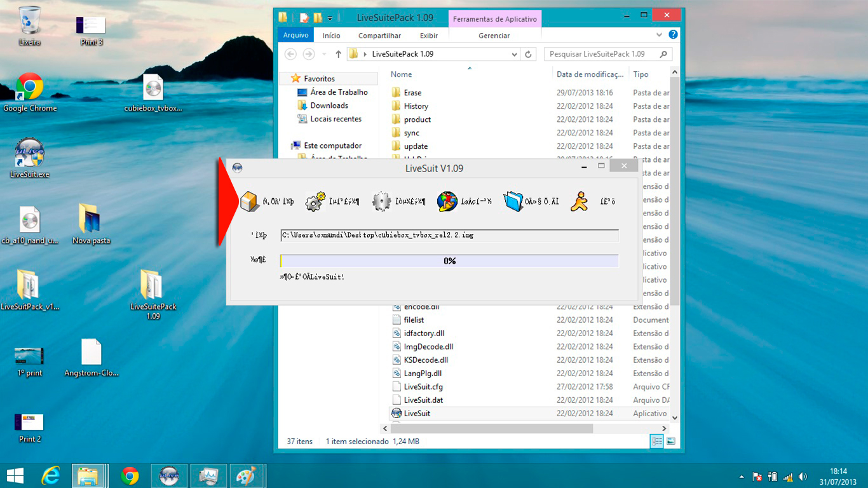Click LiveSuitePack 1.09 address bar path
Image resolution: width=868 pixels, height=488 pixels.
coord(403,54)
